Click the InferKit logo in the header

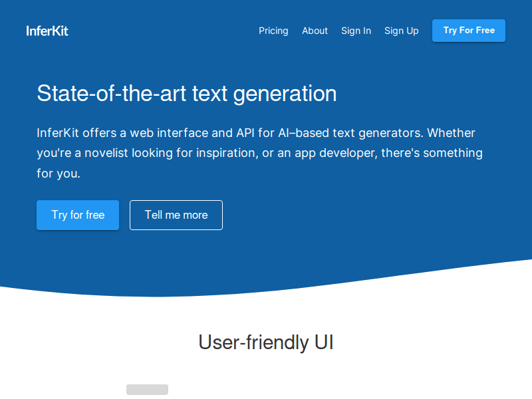tap(47, 31)
